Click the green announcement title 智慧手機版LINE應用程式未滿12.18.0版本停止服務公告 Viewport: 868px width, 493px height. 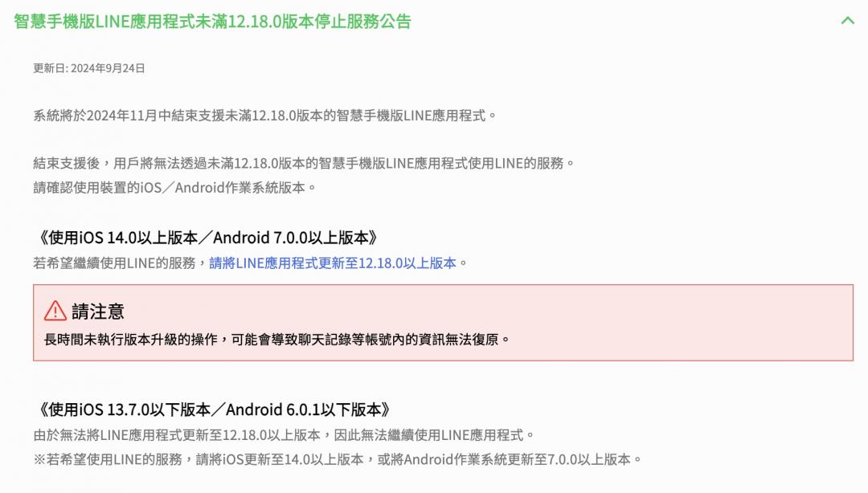click(212, 22)
